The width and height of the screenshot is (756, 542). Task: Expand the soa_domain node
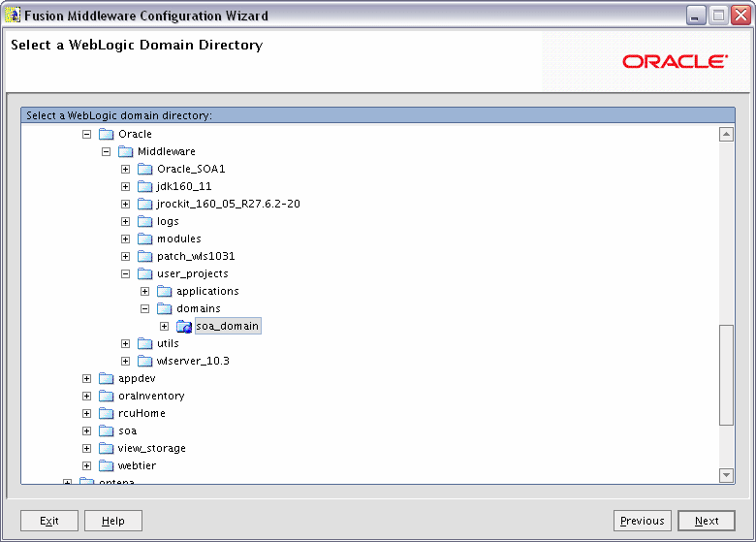click(x=165, y=327)
